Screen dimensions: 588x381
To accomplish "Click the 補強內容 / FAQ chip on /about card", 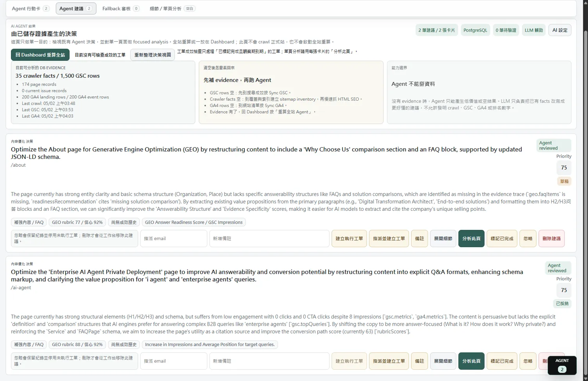I will coord(29,222).
